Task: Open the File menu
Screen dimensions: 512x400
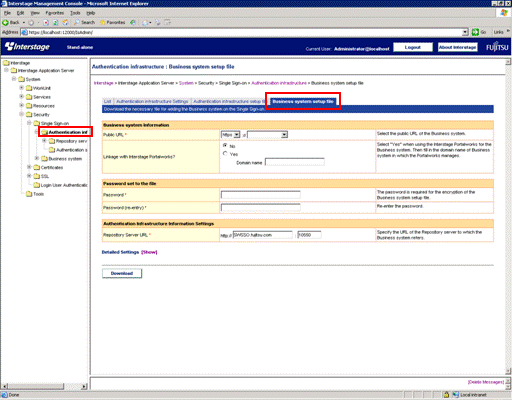Action: (x=7, y=13)
